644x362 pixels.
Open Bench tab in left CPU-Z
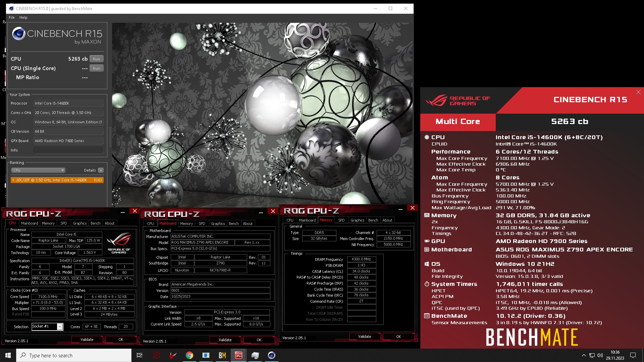96,223
